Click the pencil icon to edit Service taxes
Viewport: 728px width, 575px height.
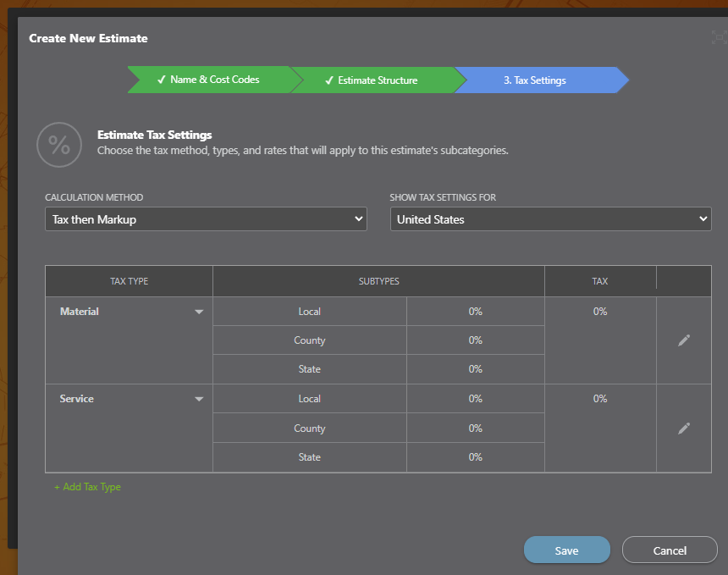pos(684,428)
